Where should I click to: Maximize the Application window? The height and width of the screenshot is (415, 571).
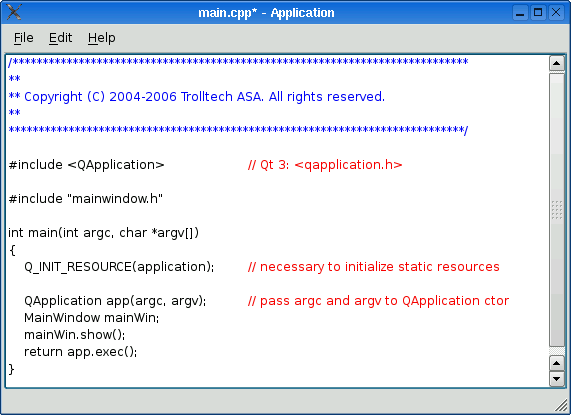[x=538, y=13]
